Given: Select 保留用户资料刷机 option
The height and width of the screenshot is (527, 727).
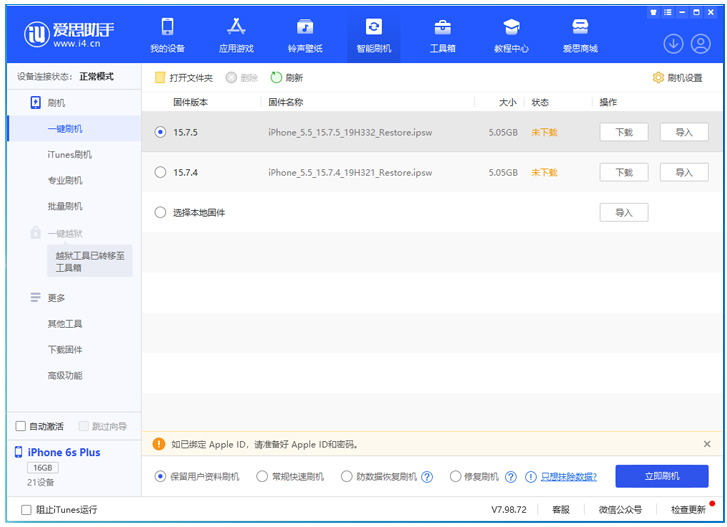Looking at the screenshot, I should (x=160, y=476).
